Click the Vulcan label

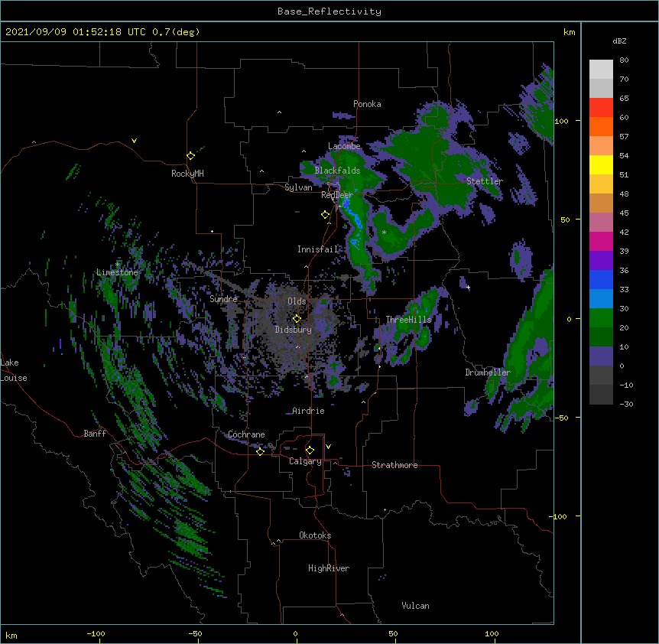pyautogui.click(x=415, y=606)
